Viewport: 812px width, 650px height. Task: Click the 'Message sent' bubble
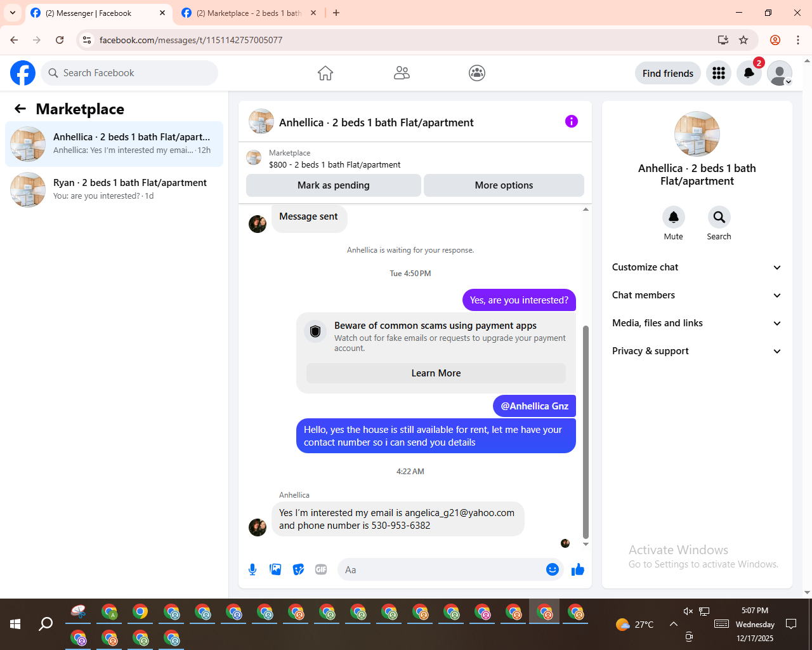coord(309,218)
